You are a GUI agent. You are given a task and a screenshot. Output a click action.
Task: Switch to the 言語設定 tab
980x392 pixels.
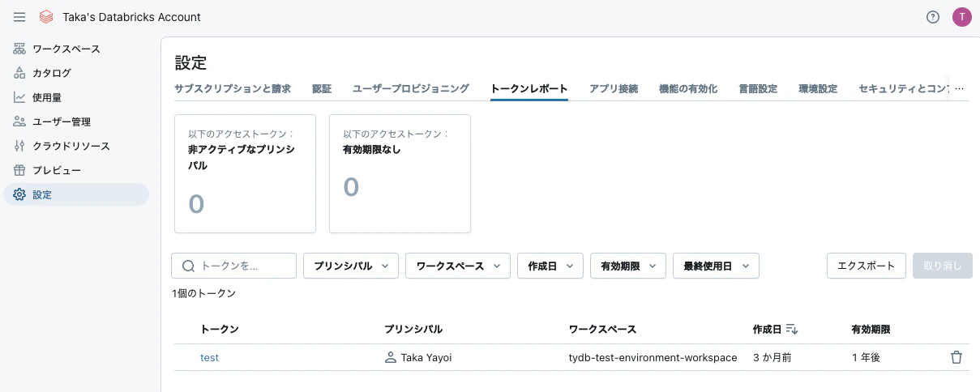point(758,89)
